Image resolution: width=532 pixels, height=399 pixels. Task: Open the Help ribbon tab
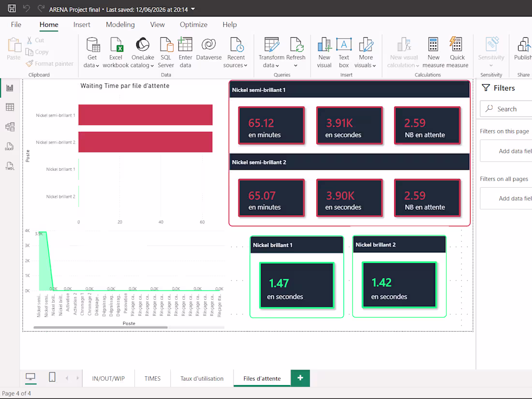coord(230,25)
